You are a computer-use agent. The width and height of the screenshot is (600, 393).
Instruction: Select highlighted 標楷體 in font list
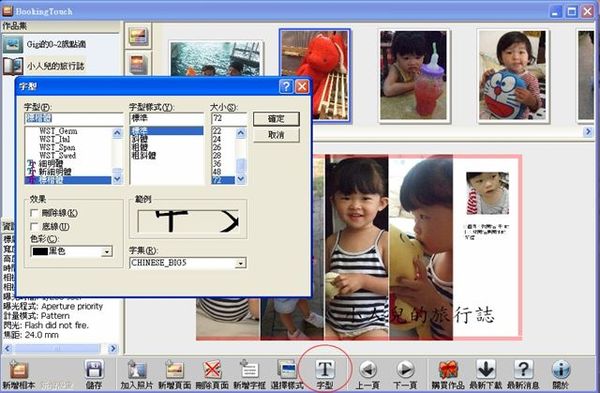pos(68,180)
